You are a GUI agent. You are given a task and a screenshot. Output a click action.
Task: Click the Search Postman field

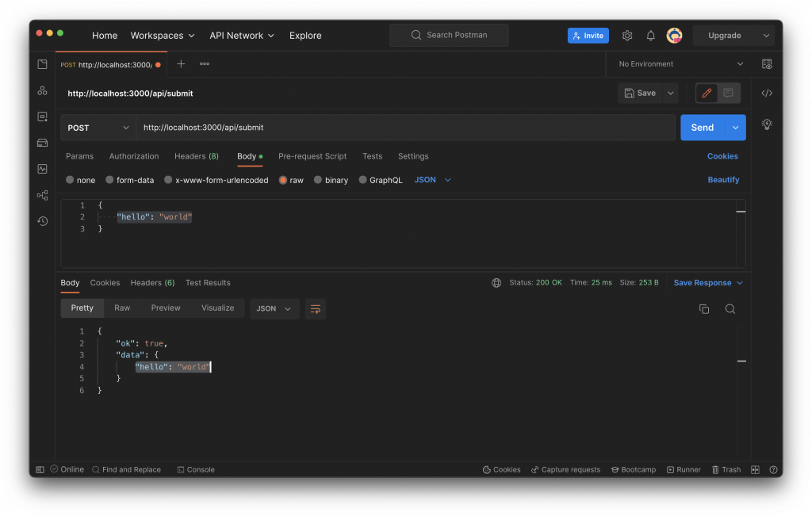[x=449, y=35]
